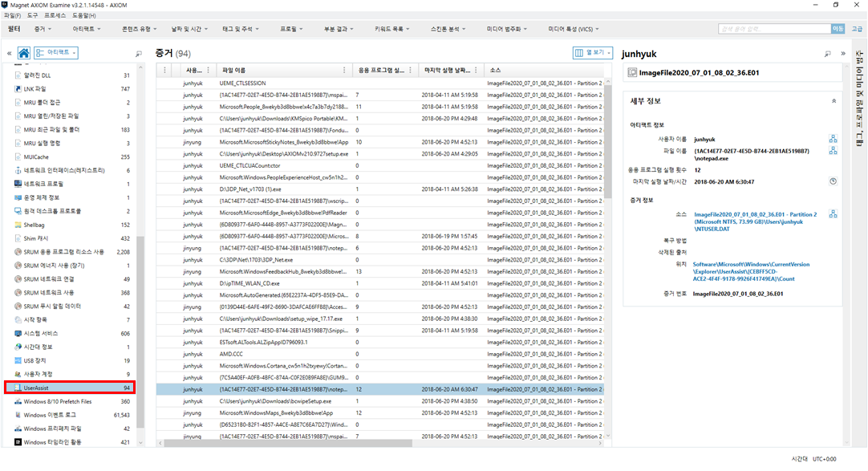This screenshot has width=868, height=471.
Task: Select the USB 장치 icon
Action: 18,360
